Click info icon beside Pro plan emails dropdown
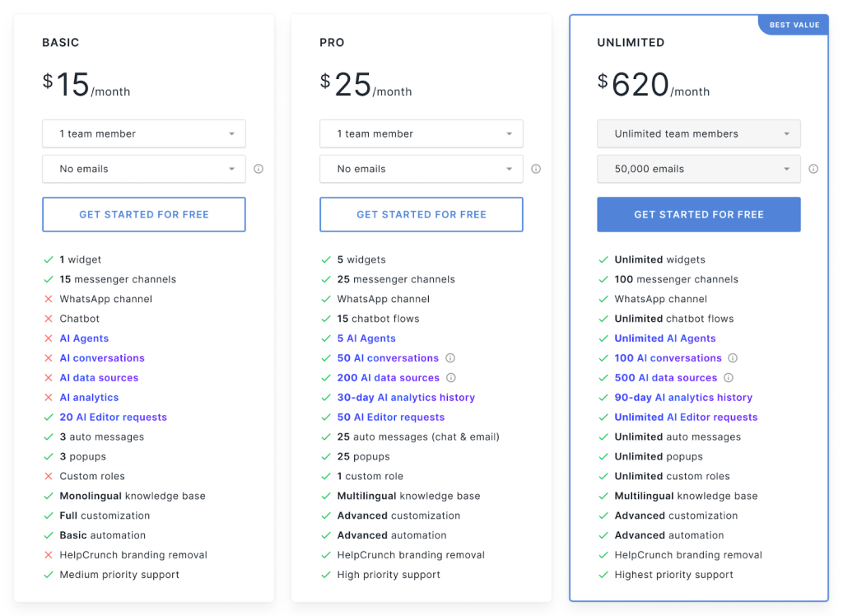The width and height of the screenshot is (843, 616). [536, 169]
